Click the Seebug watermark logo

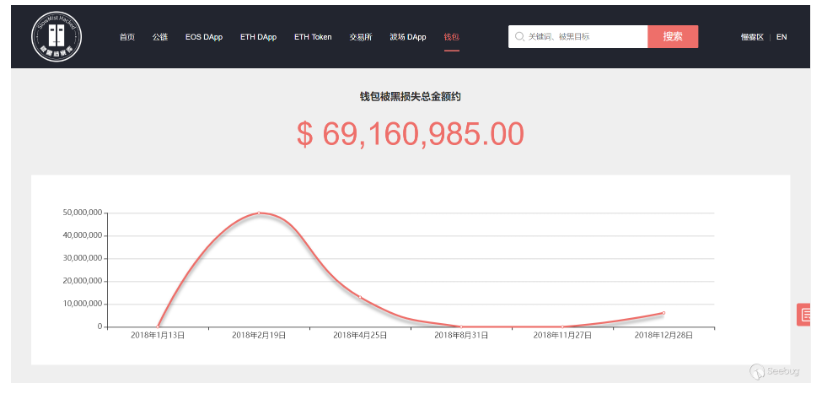coord(775,371)
